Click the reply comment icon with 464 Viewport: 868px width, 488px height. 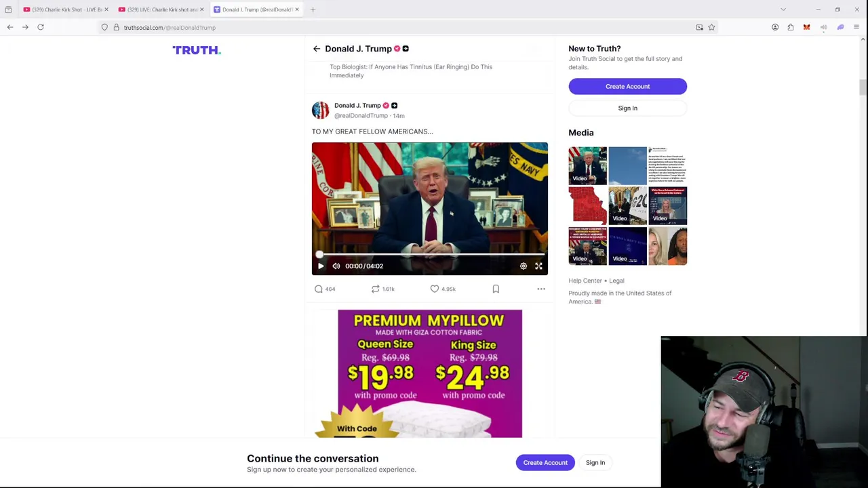coord(319,289)
